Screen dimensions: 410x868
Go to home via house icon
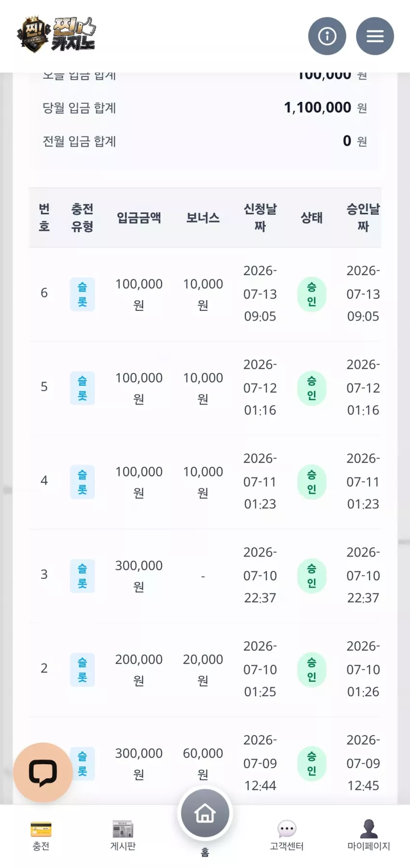coord(205,813)
